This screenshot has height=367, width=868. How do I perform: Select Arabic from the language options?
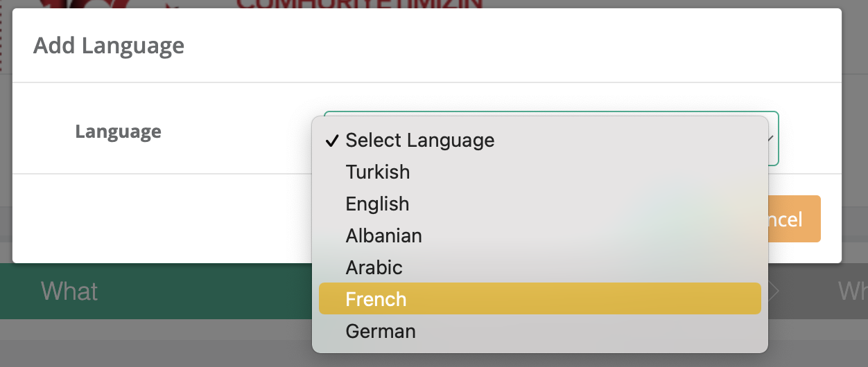(x=374, y=267)
